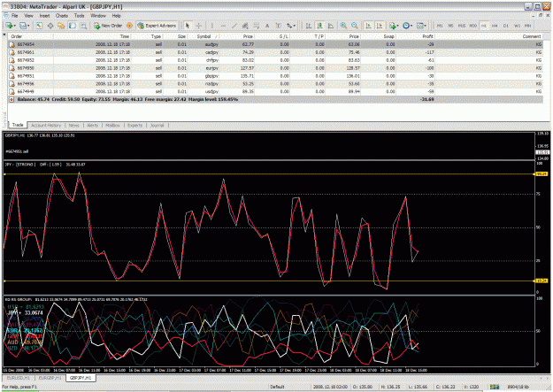Select the M5 timeframe button
553x392 pixels.
click(x=450, y=26)
